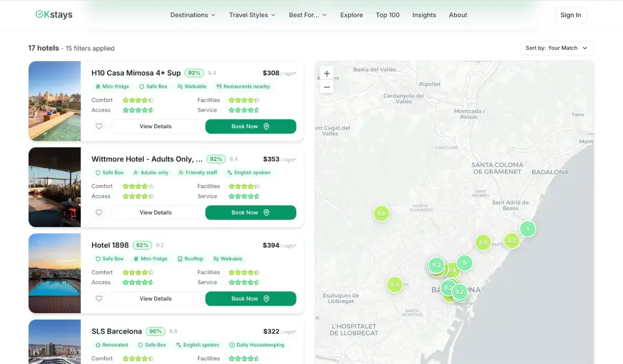Open the H10 Casa Mimosa 4* Sup title

tap(136, 73)
